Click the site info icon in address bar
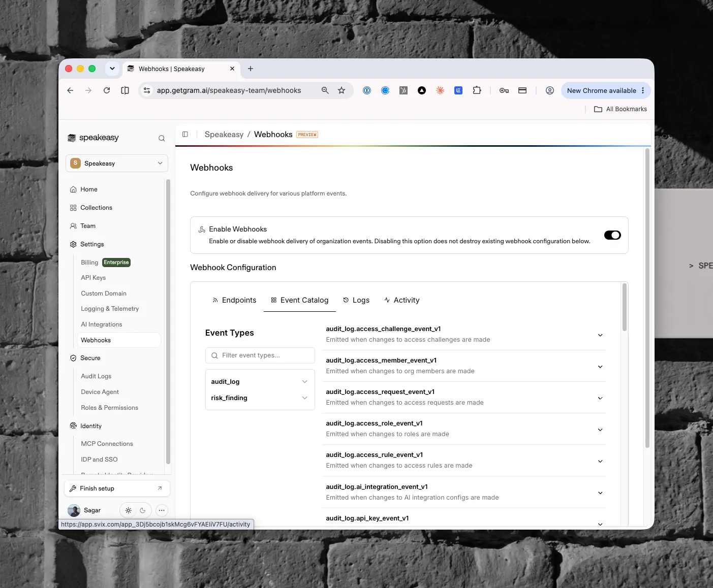 147,90
